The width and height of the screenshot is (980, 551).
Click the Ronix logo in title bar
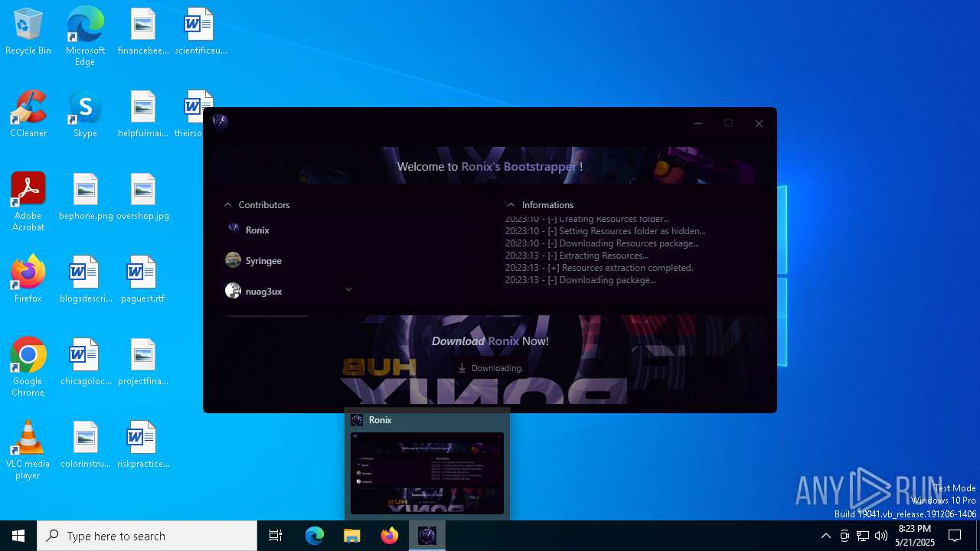pyautogui.click(x=220, y=122)
